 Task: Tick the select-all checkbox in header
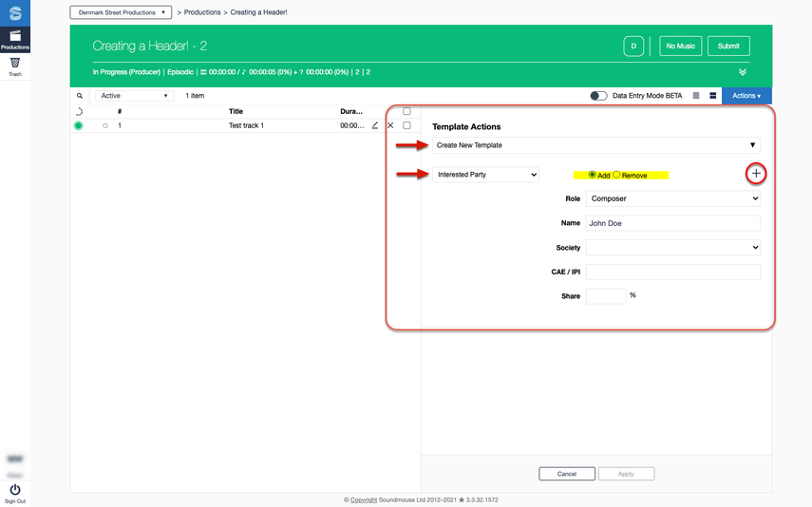coord(406,111)
